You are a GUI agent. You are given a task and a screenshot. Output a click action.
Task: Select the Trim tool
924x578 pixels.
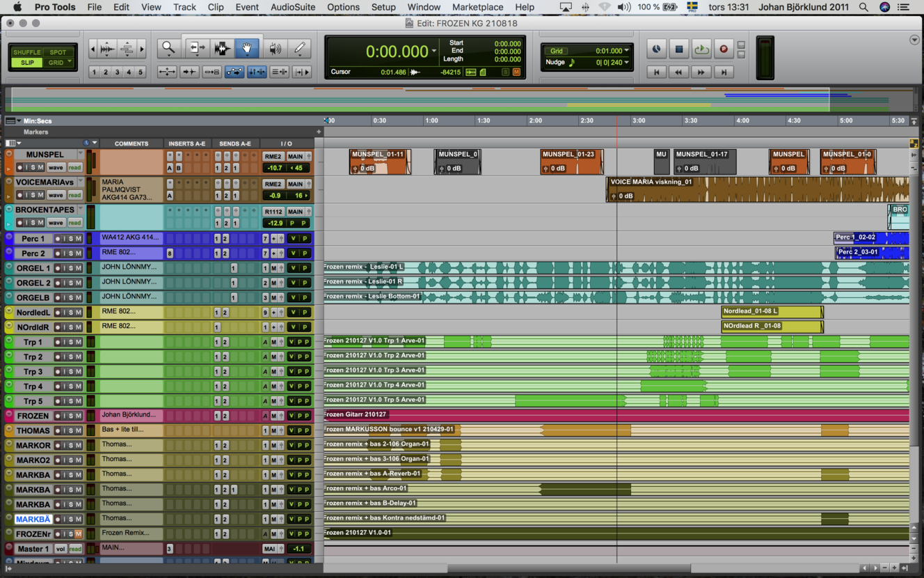click(197, 48)
